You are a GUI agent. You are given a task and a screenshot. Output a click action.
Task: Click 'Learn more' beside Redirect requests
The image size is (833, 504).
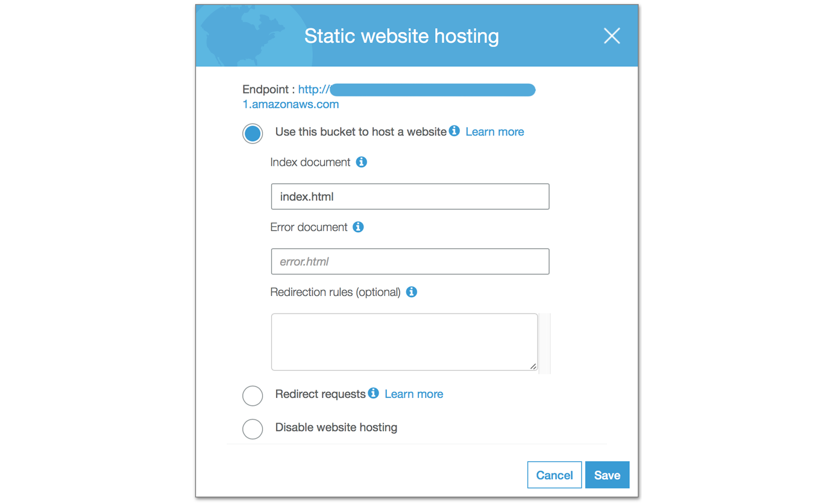pyautogui.click(x=413, y=394)
